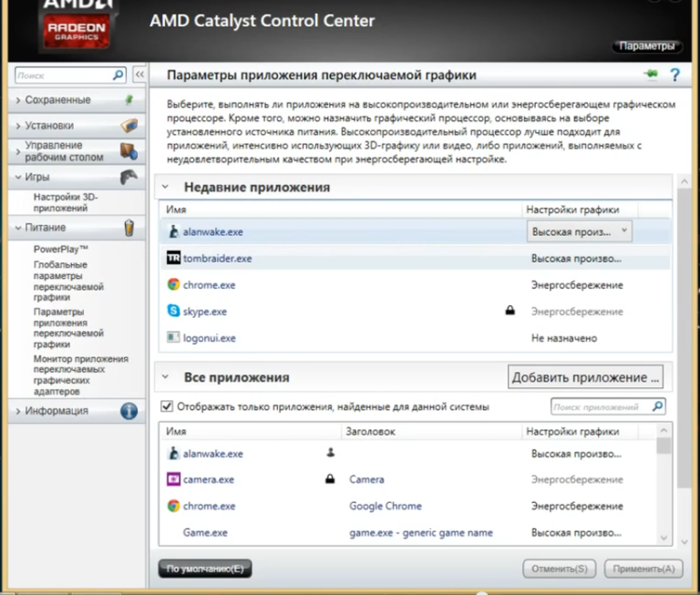700x595 pixels.
Task: Open graphics settings dropdown for alanwake.exe
Action: tap(624, 231)
